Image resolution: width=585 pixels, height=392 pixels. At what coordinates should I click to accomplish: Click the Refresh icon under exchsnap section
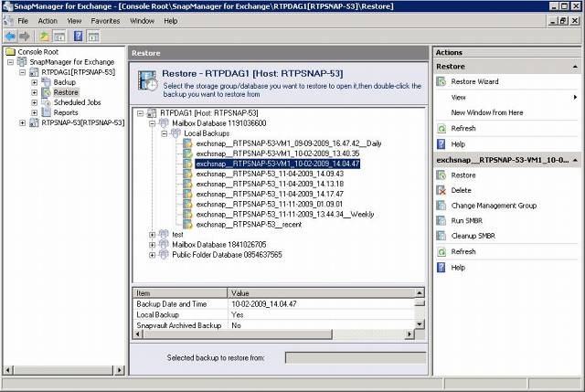point(441,252)
